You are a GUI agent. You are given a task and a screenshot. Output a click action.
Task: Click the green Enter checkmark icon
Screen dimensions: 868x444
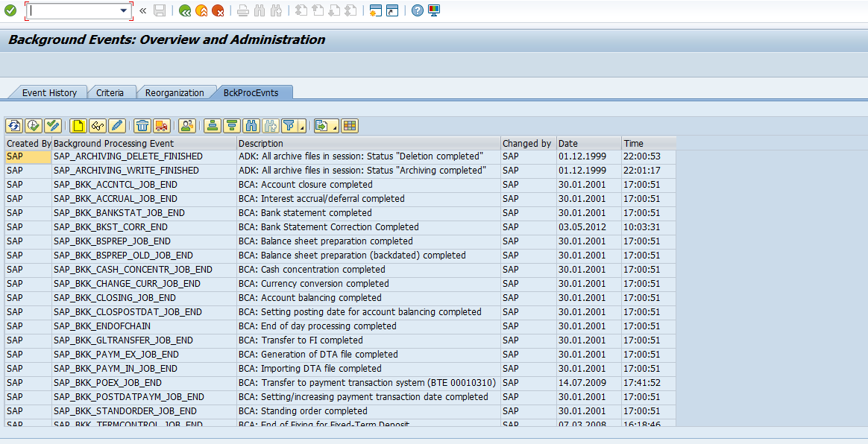pyautogui.click(x=10, y=10)
